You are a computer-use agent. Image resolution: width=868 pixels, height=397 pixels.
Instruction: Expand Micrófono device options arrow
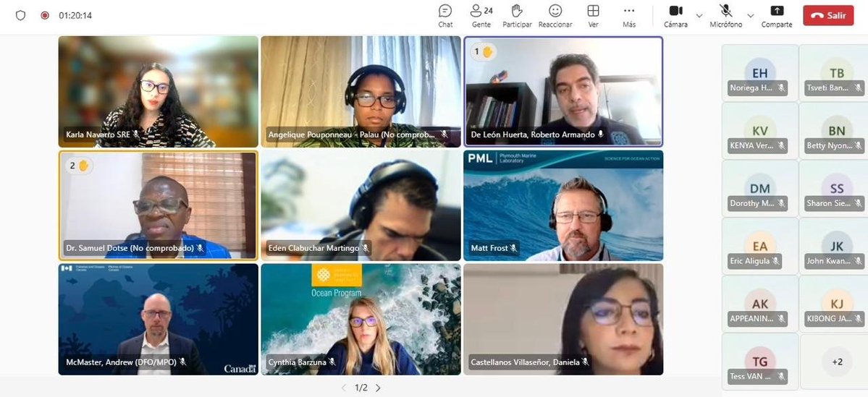click(751, 15)
